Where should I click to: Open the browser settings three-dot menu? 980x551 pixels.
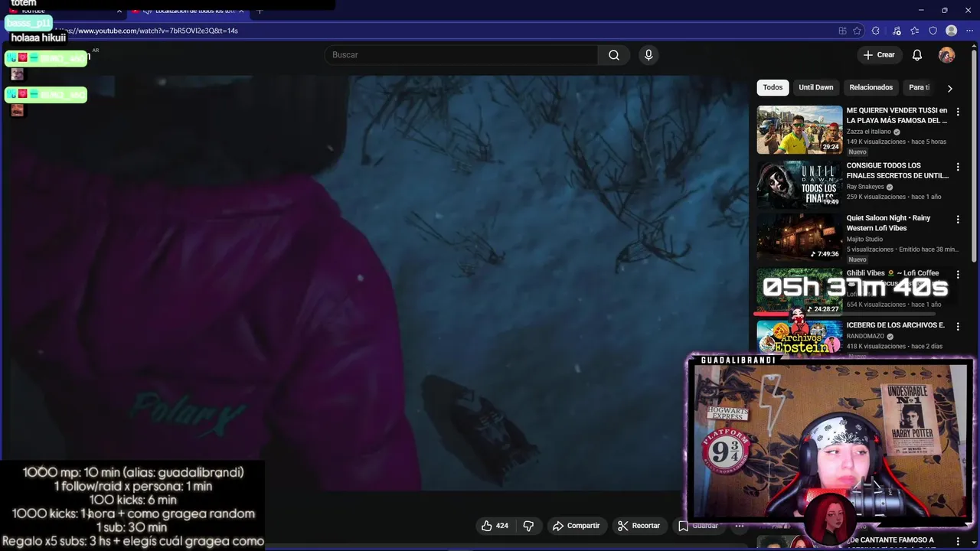pos(969,31)
